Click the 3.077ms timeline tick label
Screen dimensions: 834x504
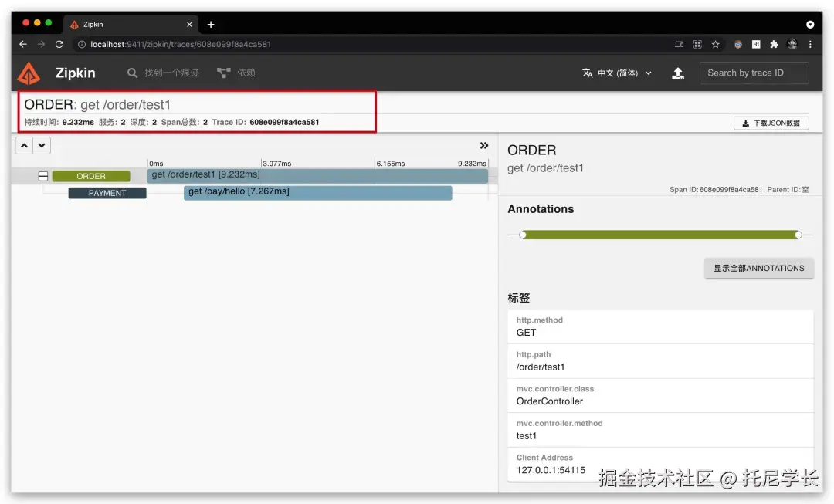point(277,163)
